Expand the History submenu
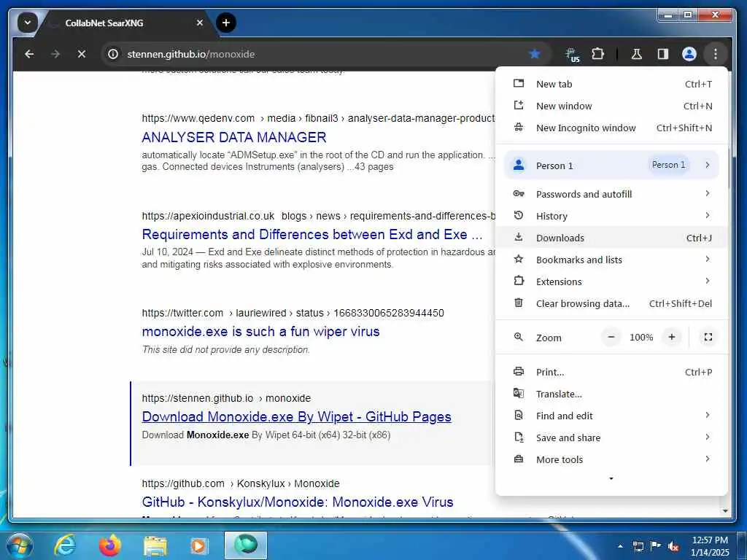747x560 pixels. pos(612,216)
